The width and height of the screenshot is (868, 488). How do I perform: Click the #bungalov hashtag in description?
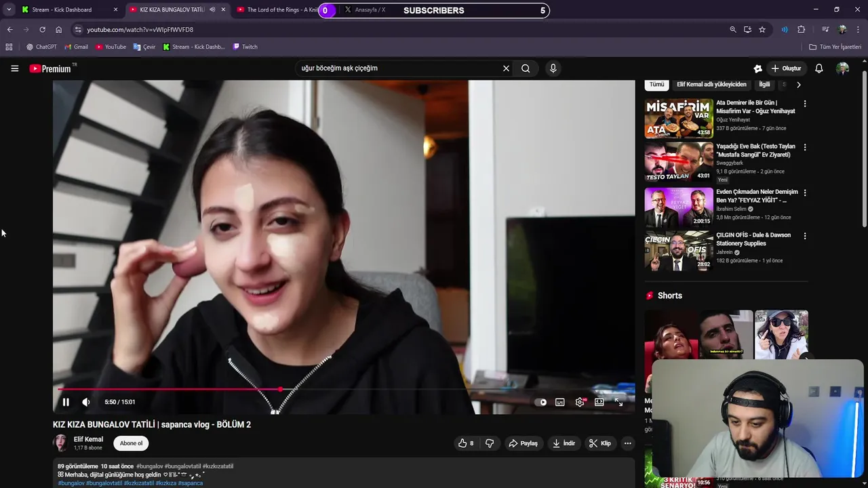pos(149,466)
